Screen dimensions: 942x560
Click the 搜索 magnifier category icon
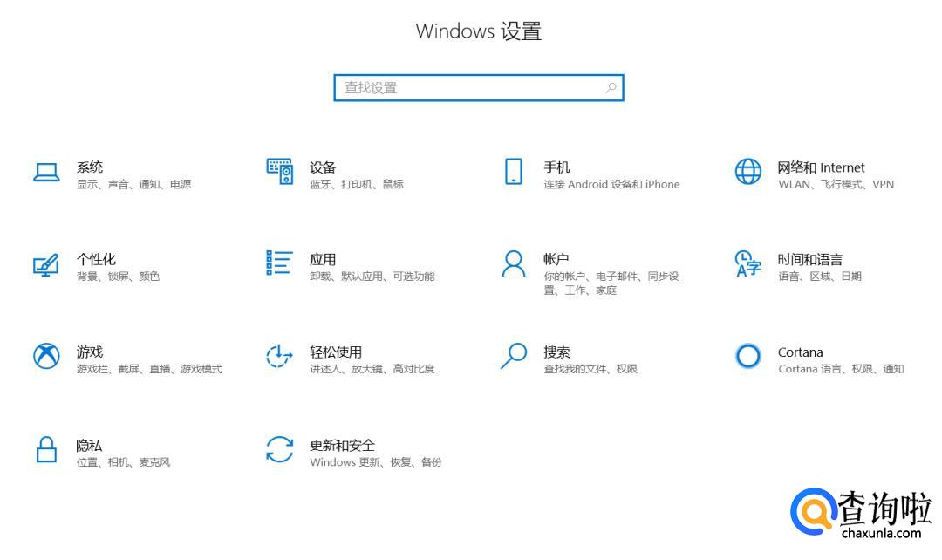tap(514, 356)
